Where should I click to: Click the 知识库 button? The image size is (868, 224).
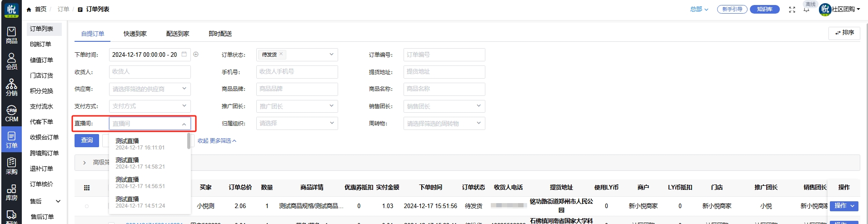click(765, 9)
